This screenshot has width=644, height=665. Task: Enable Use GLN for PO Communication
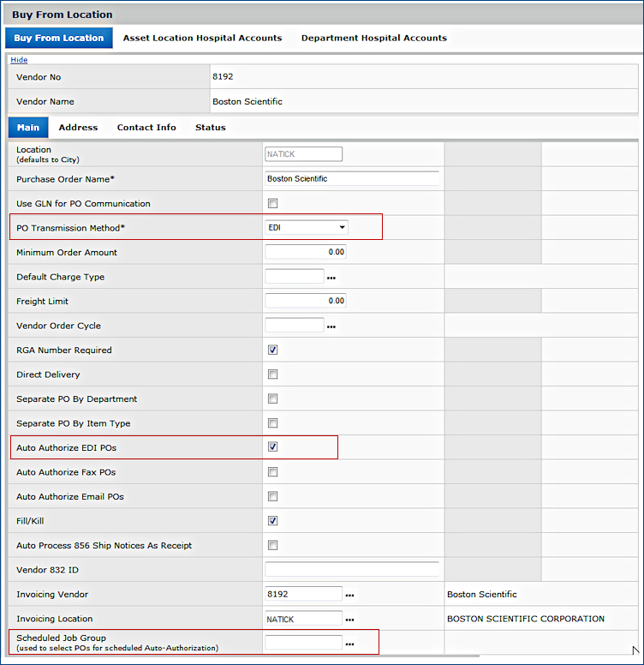pyautogui.click(x=273, y=204)
